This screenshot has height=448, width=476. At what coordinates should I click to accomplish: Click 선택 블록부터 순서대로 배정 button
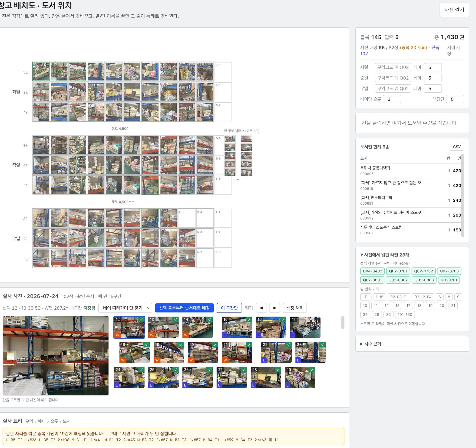pos(184,308)
